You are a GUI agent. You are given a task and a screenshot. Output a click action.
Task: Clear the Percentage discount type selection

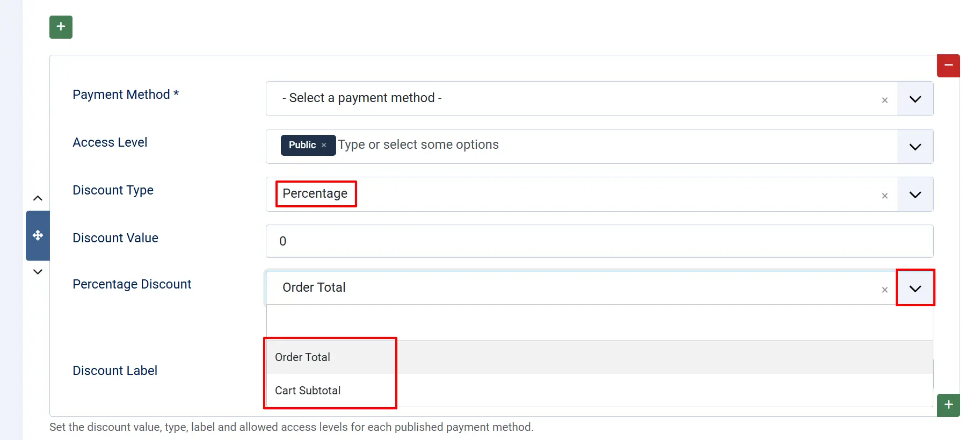pyautogui.click(x=884, y=196)
